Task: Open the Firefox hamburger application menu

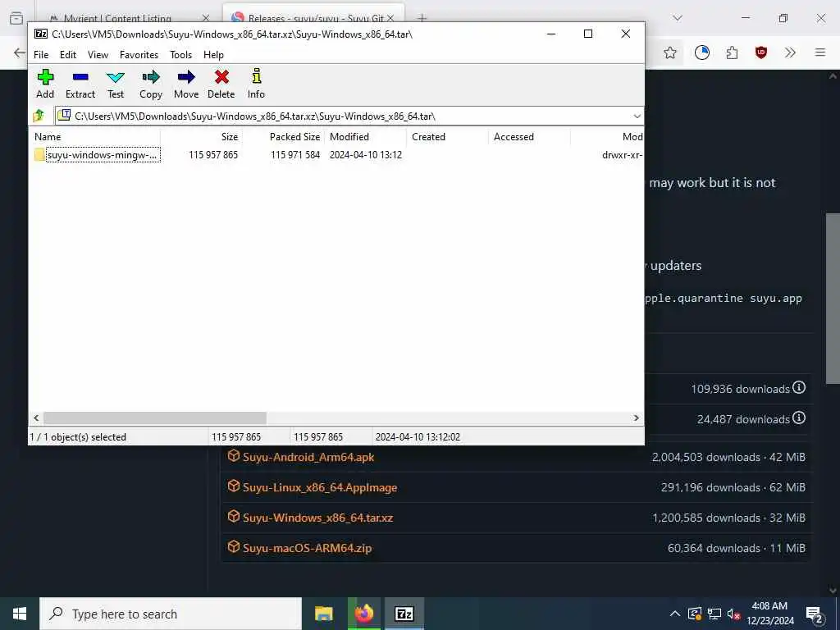Action: pos(820,52)
